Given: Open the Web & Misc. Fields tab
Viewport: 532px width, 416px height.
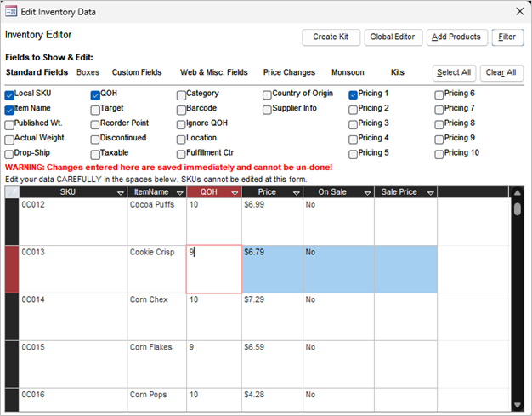Looking at the screenshot, I should [214, 72].
